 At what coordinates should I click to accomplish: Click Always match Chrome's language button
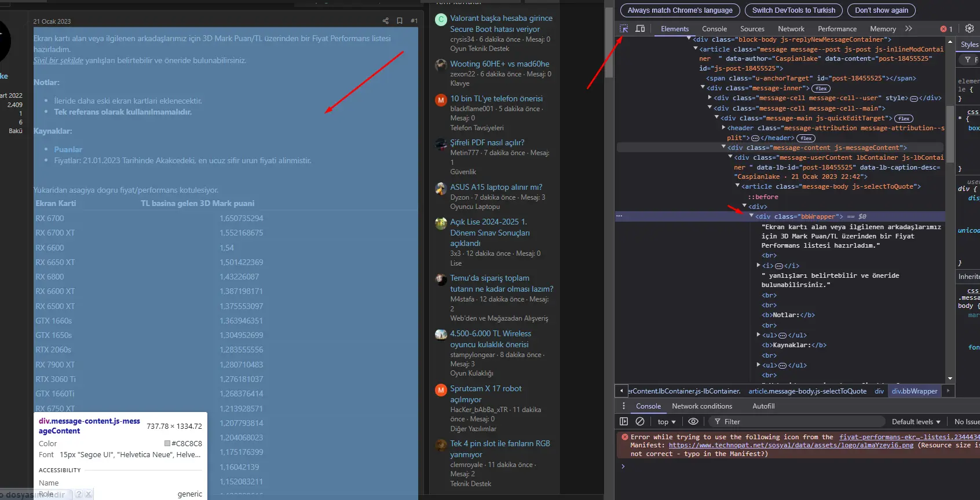coord(680,10)
